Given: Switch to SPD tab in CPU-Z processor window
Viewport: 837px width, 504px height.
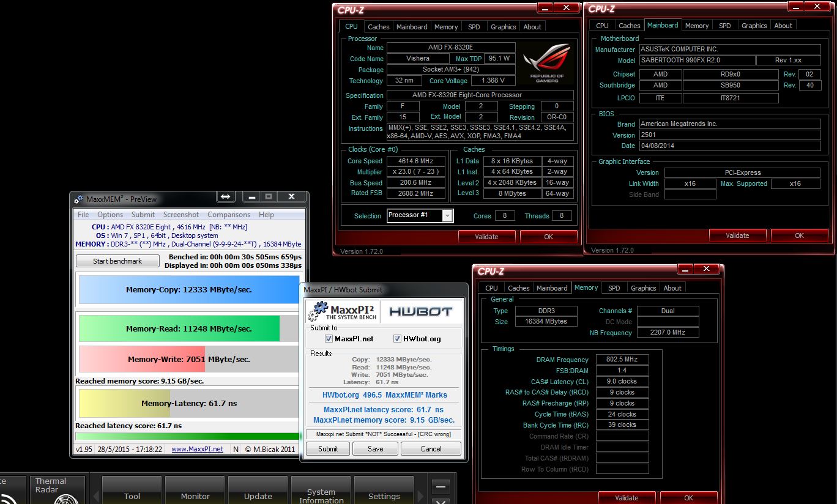Looking at the screenshot, I should pos(474,27).
